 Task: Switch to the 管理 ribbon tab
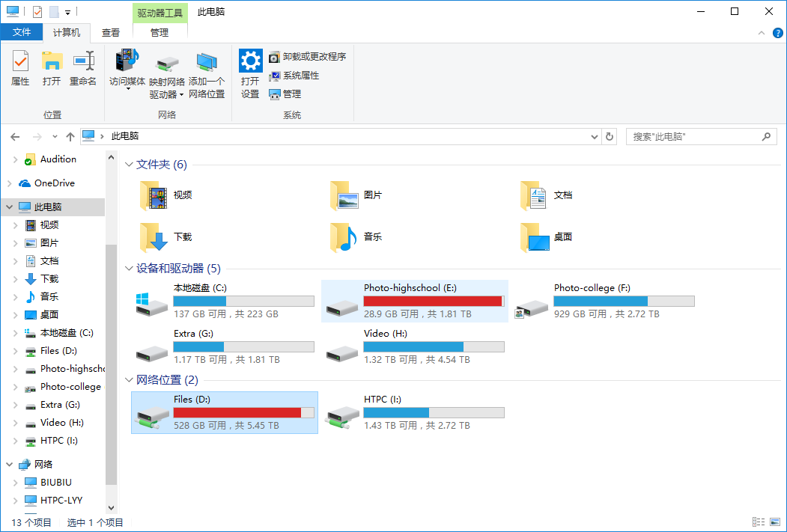(159, 32)
